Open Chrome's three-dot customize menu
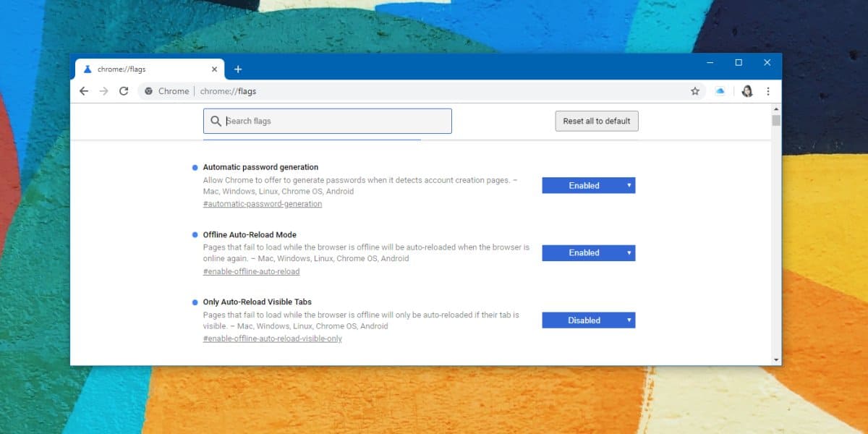Screen dimensions: 868x434 click(x=768, y=91)
